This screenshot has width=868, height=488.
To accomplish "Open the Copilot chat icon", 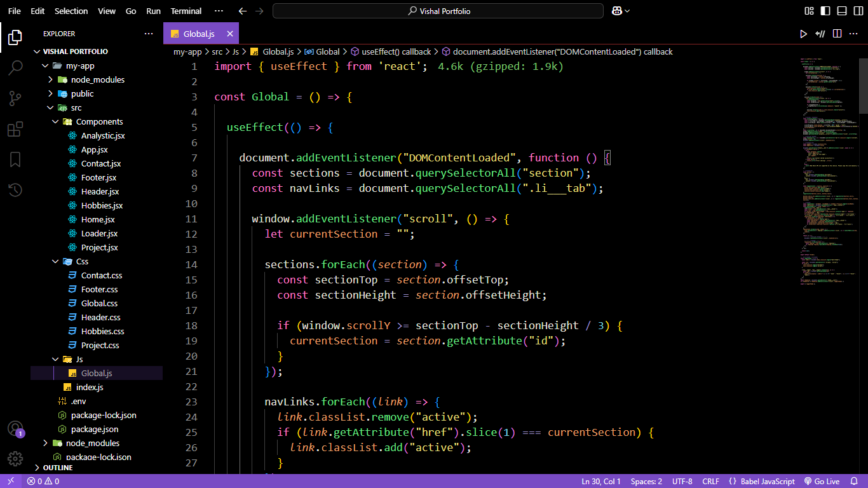I will [x=616, y=11].
